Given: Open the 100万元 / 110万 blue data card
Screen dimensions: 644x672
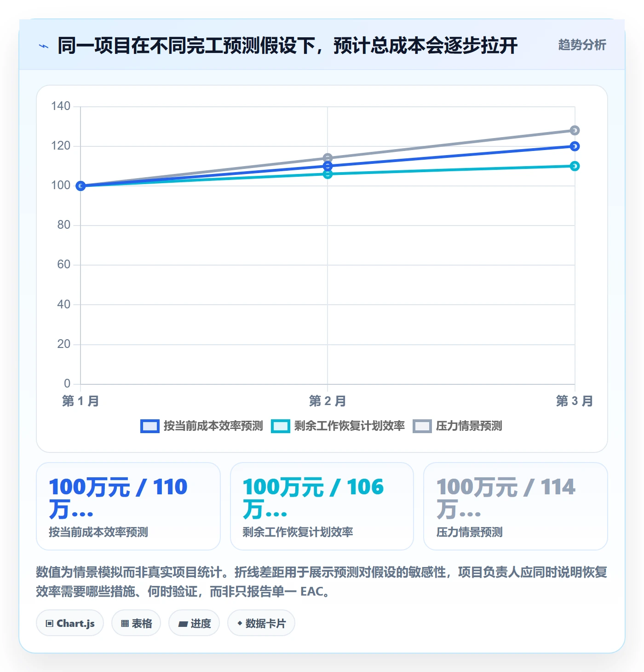Looking at the screenshot, I should pyautogui.click(x=128, y=506).
